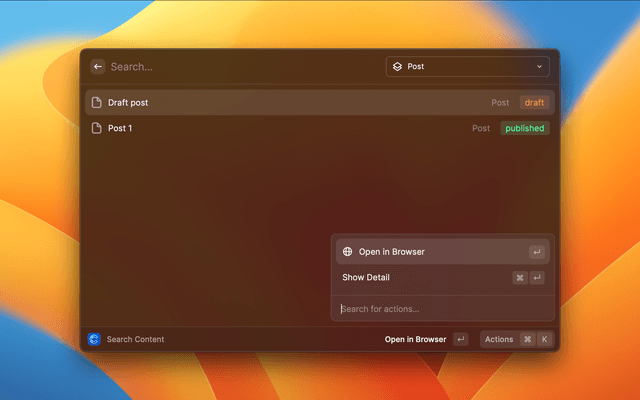Click the layers icon in the Post dropdown
This screenshot has width=640, height=400.
(397, 67)
